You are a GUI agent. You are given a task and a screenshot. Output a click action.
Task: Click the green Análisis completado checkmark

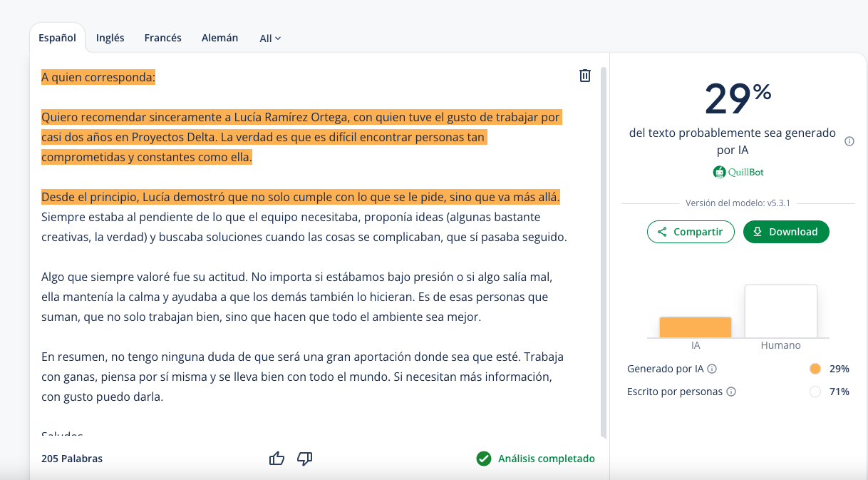(484, 459)
